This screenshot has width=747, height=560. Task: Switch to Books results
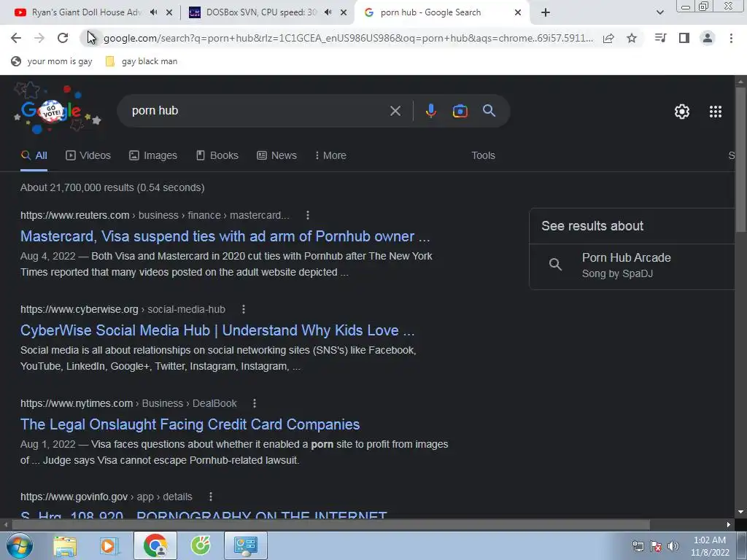point(217,156)
